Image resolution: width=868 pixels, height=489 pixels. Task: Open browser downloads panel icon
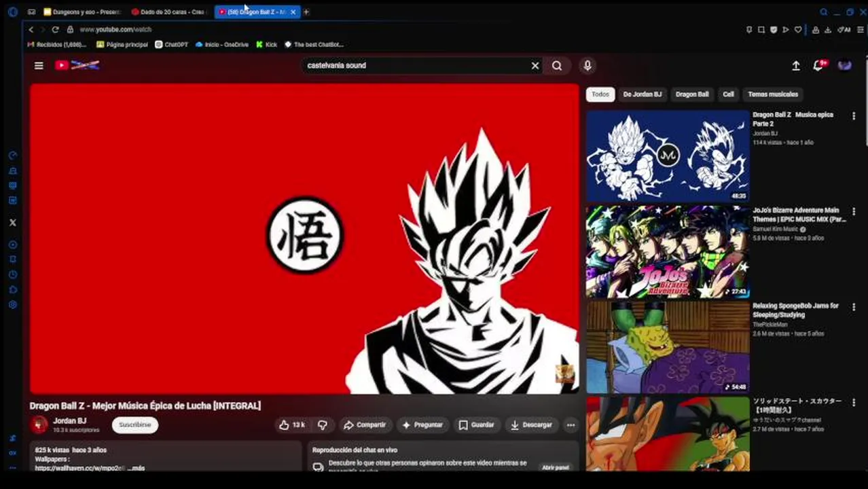829,29
